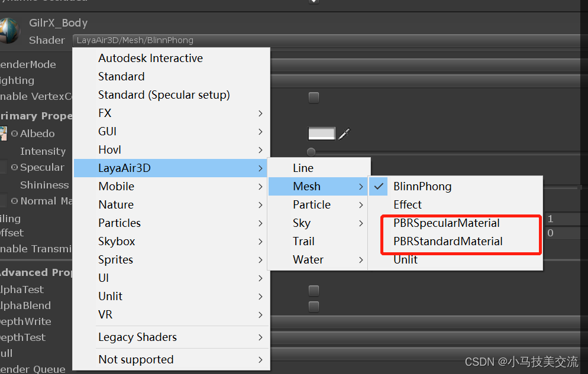Open the Not supported submenu
The image size is (588, 374).
(x=172, y=360)
